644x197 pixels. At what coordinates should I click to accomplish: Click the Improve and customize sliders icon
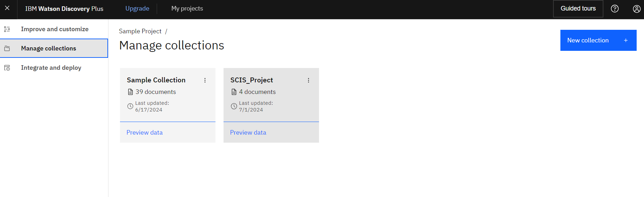(x=7, y=29)
